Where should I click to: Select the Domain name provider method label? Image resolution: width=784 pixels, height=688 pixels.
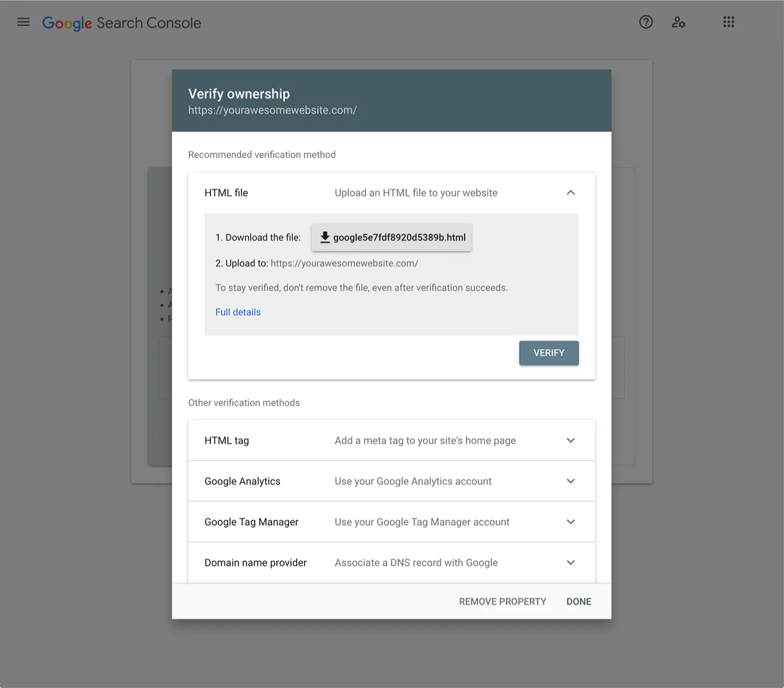pyautogui.click(x=255, y=562)
